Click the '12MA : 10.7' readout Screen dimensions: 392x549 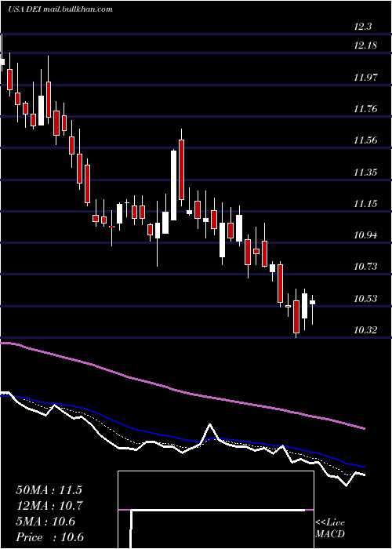click(x=49, y=506)
